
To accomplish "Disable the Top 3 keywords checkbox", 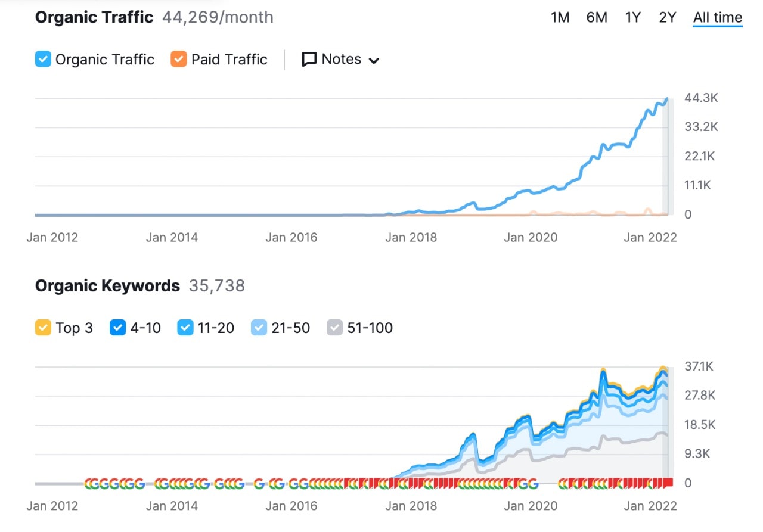I will [43, 328].
